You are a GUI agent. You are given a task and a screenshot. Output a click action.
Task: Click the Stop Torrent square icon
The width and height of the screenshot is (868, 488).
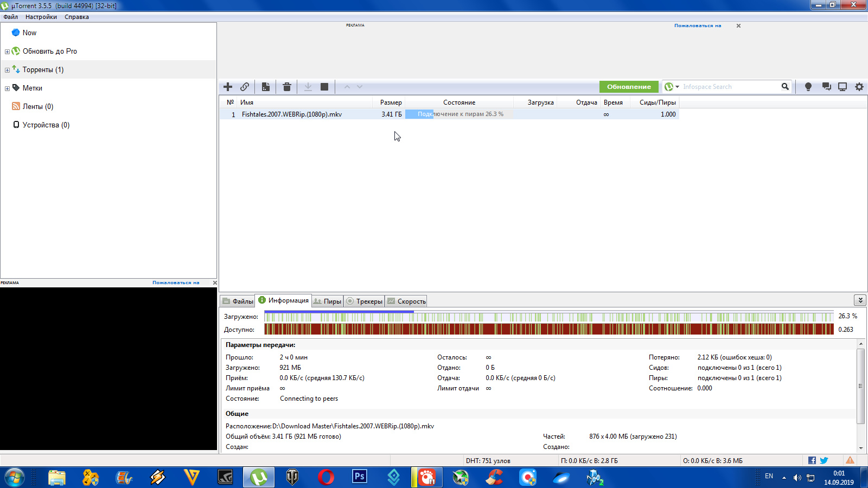324,87
